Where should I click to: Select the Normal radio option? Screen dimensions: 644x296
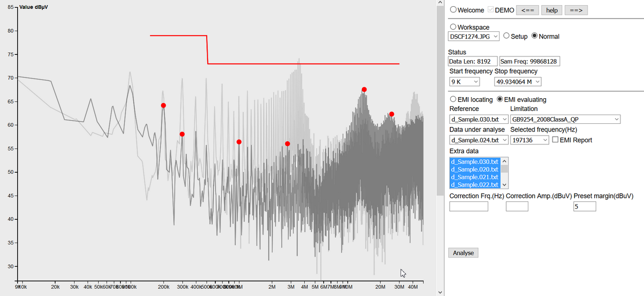pos(535,36)
